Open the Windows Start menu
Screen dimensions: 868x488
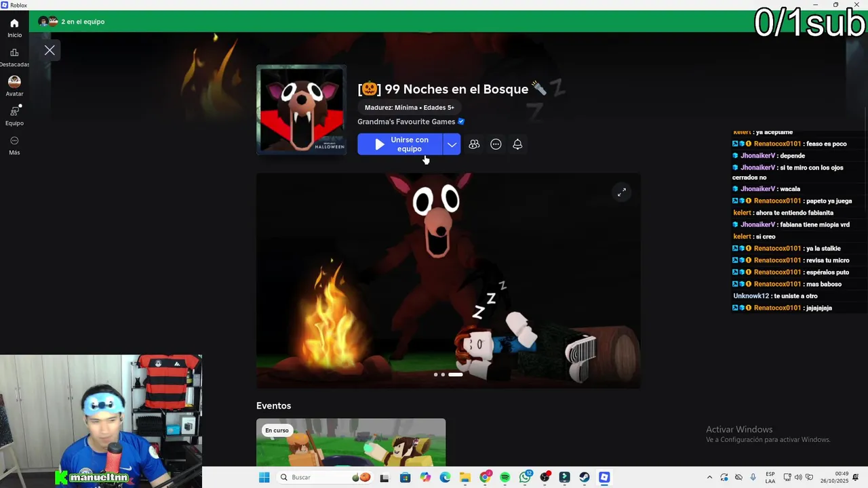(264, 477)
